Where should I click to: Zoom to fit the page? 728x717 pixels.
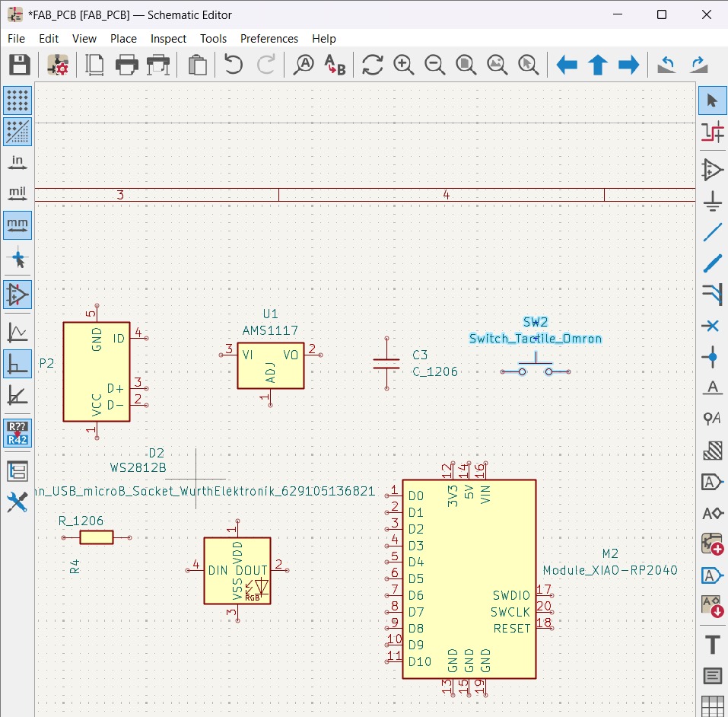tap(466, 65)
